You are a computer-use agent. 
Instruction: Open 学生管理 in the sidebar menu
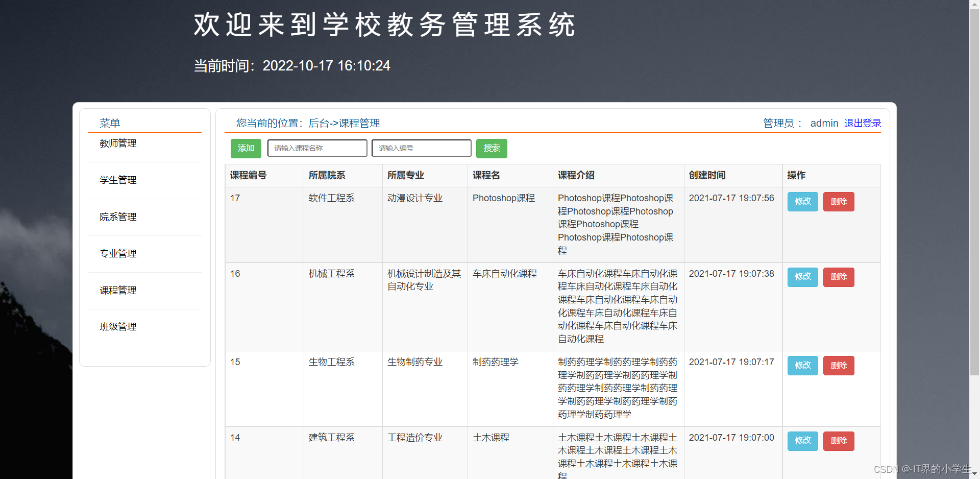[x=118, y=180]
